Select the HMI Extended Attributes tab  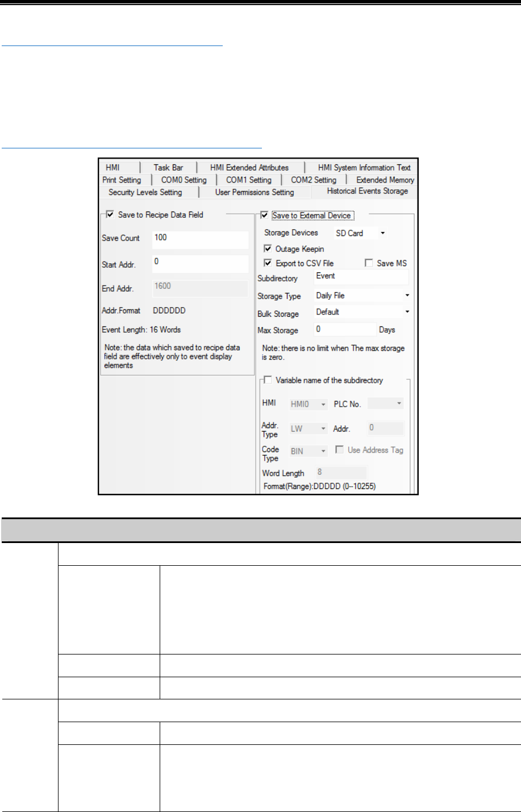249,168
